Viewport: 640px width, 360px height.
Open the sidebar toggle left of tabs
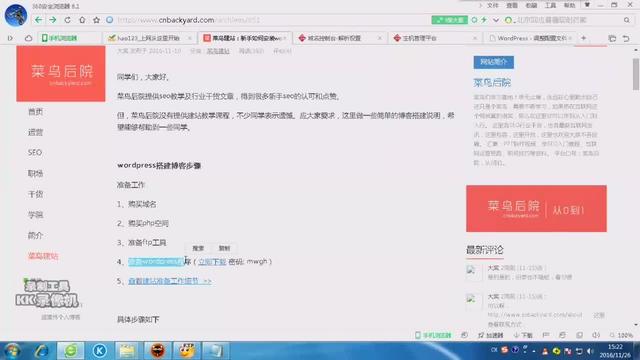10,38
